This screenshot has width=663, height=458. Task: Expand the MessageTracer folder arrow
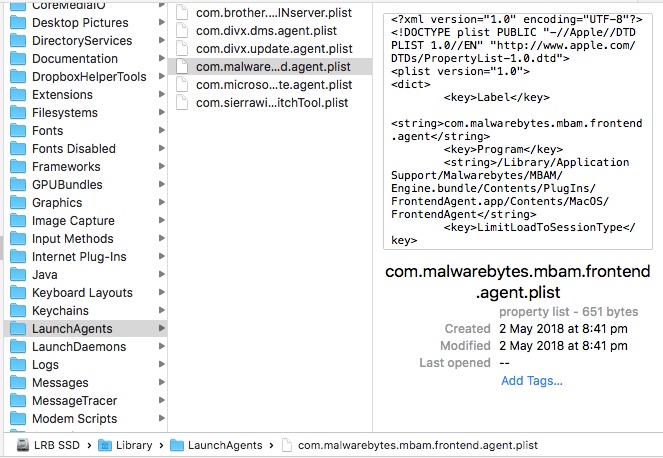pyautogui.click(x=162, y=400)
